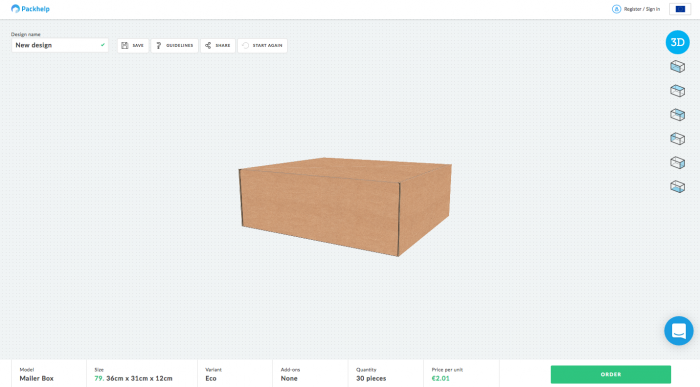This screenshot has width=700, height=387.
Task: Open the GUIDELINES help button
Action: pos(175,46)
